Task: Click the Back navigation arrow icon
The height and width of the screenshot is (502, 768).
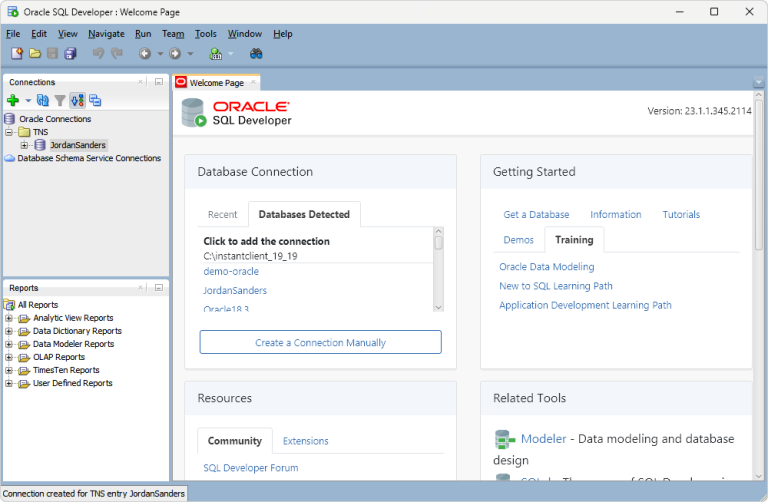Action: (145, 53)
